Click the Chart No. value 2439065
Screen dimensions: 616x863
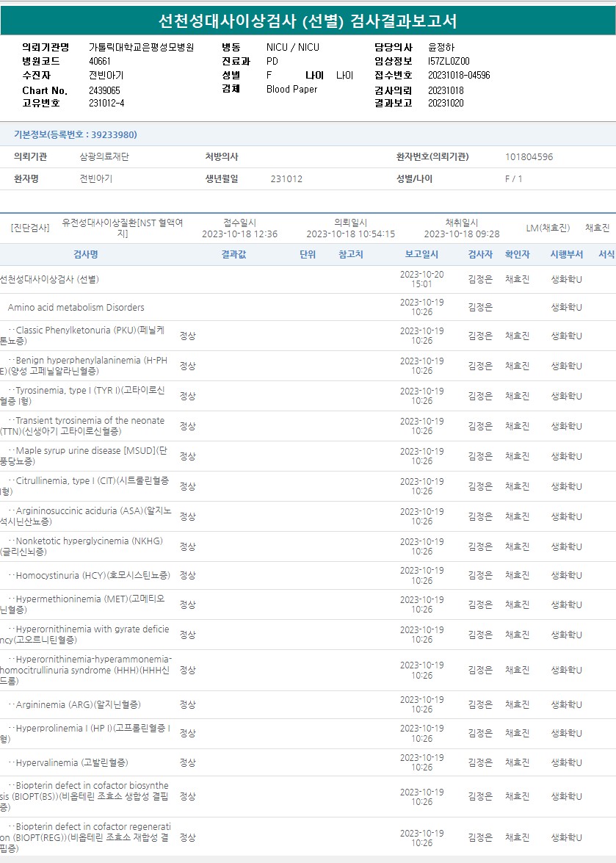point(104,90)
